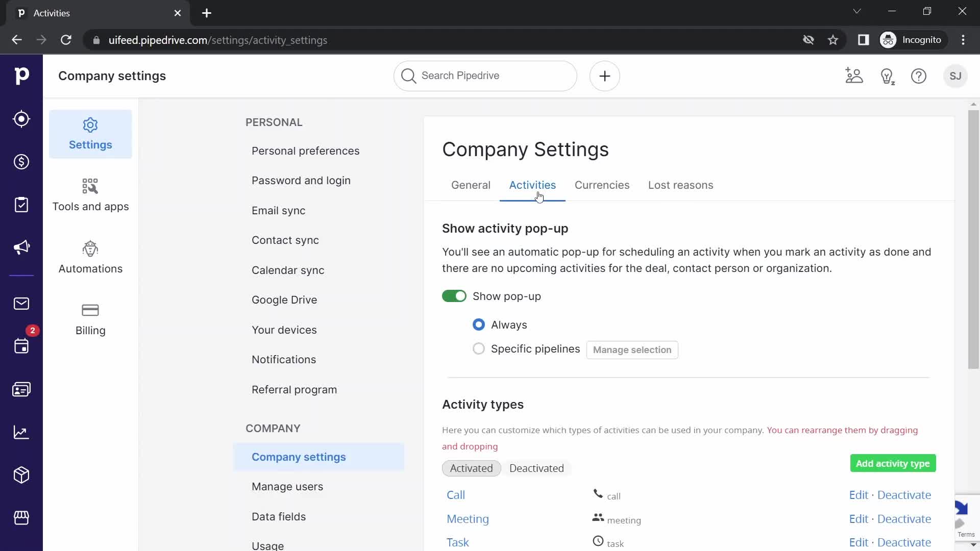Screen dimensions: 980x551
Task: Open Campaigns megaphone icon in sidebar
Action: [21, 247]
